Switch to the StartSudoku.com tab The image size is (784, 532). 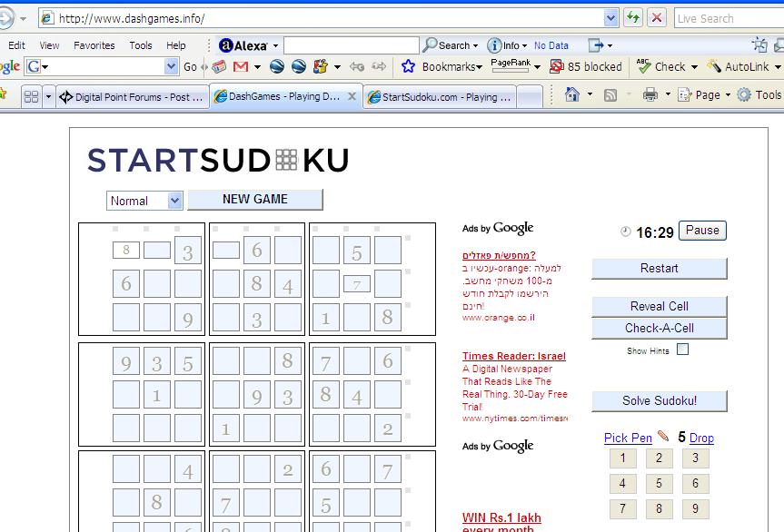tap(440, 97)
